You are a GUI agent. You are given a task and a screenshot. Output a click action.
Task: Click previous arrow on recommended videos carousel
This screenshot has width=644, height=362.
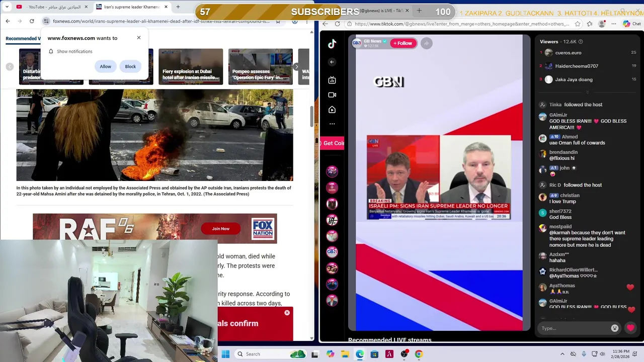(x=10, y=66)
